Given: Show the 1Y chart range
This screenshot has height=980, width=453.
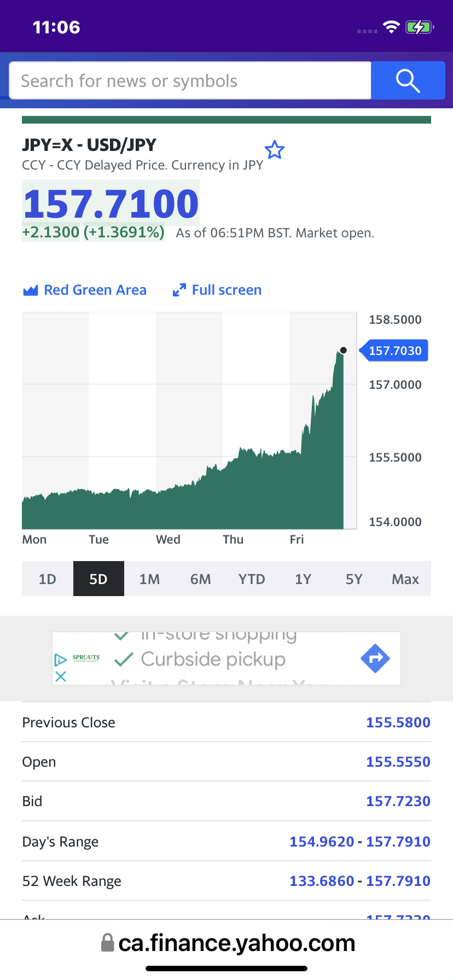Looking at the screenshot, I should coord(303,579).
